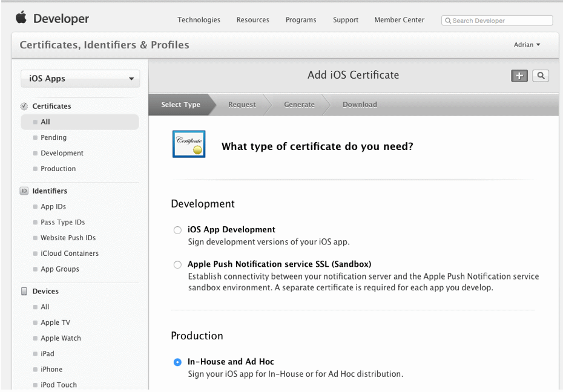Screen dimensions: 563x392
Task: Click the 'Add iOS Certificate' heading
Action: 354,75
